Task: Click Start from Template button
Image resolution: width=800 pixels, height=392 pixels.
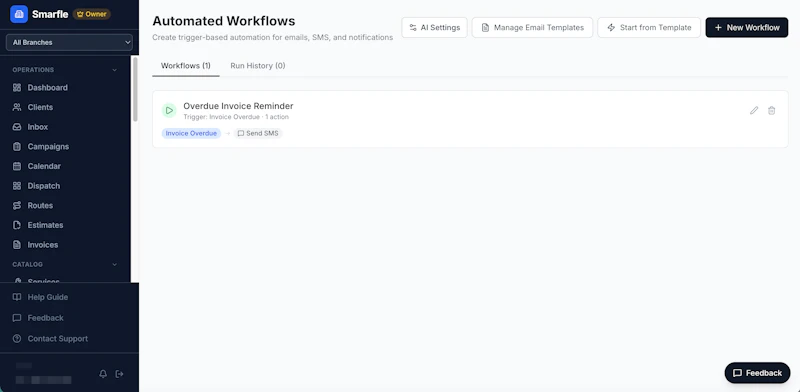Action: click(649, 28)
